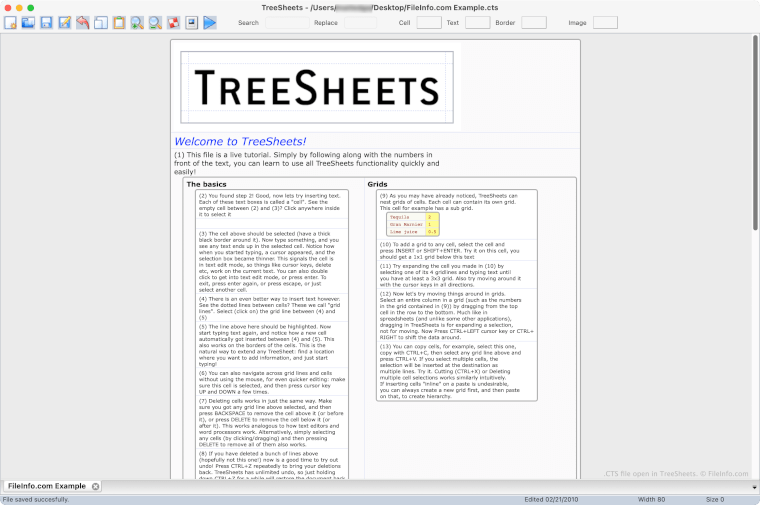Select the FileInfo.com Example tab
Viewport: 760px width, 505px height.
coord(46,486)
